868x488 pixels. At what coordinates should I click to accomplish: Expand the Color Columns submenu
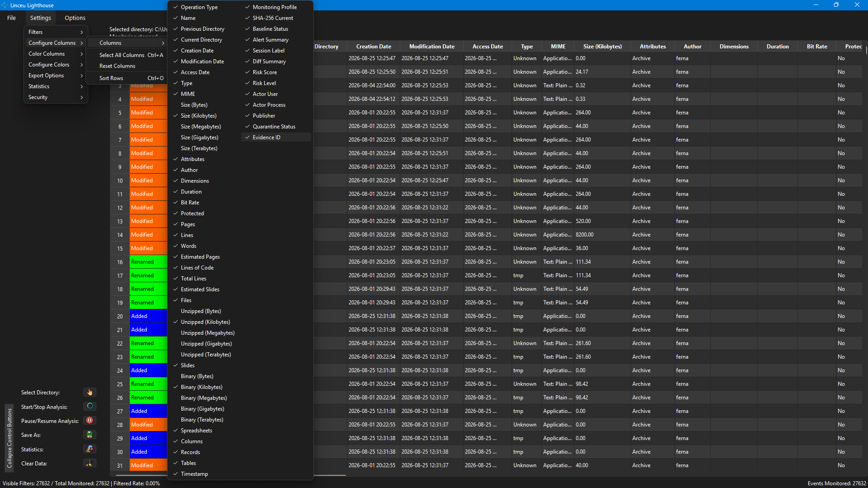56,53
